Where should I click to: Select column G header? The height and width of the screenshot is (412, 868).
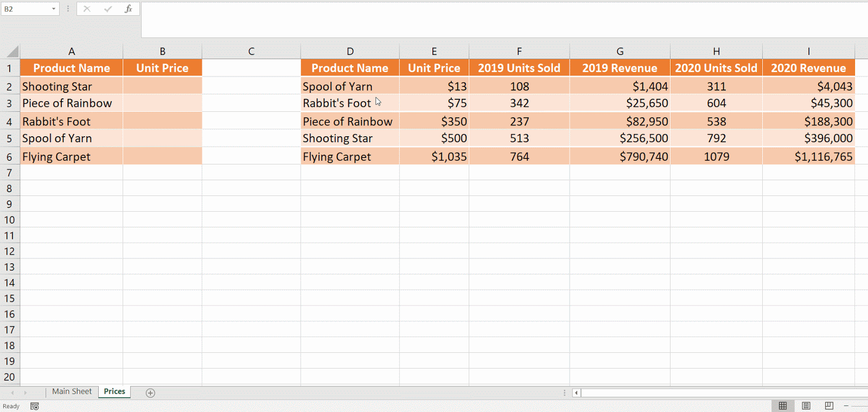[620, 51]
